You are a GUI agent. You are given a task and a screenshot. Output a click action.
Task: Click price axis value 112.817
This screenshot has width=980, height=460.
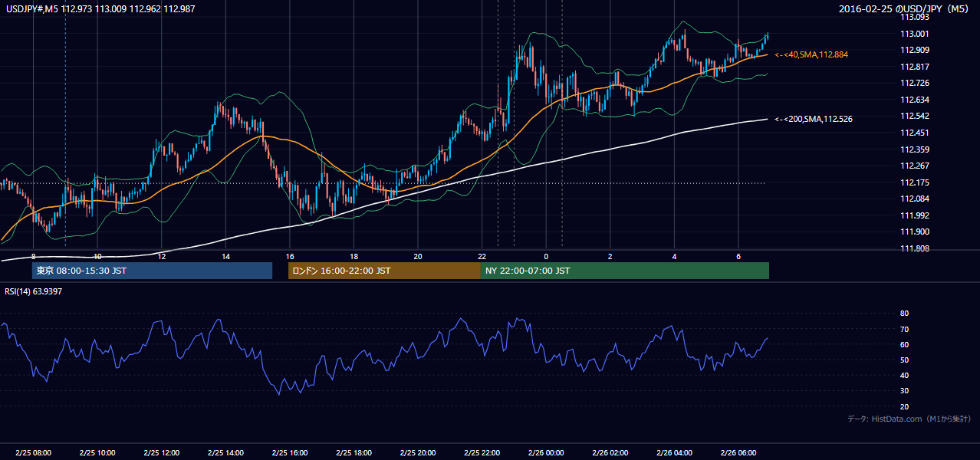pyautogui.click(x=916, y=67)
